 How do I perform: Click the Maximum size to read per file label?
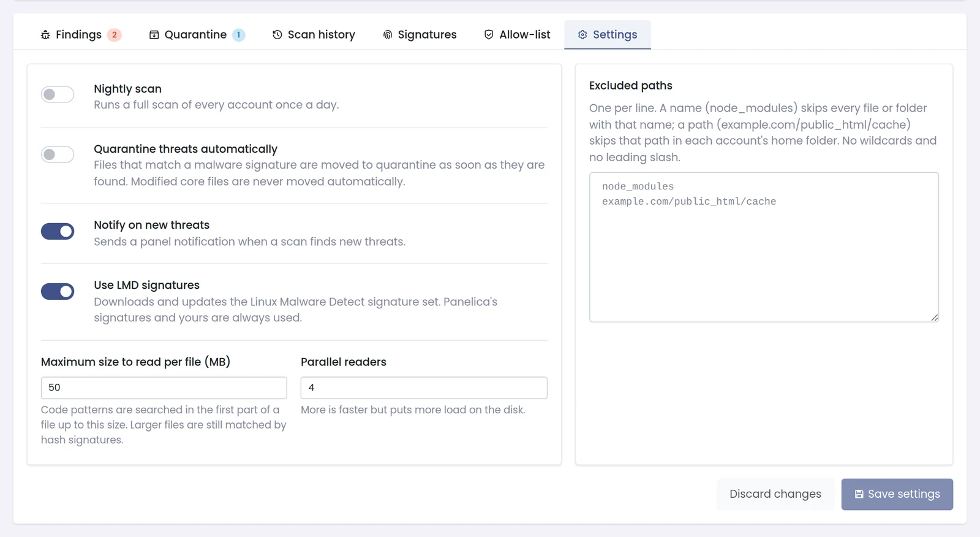135,362
